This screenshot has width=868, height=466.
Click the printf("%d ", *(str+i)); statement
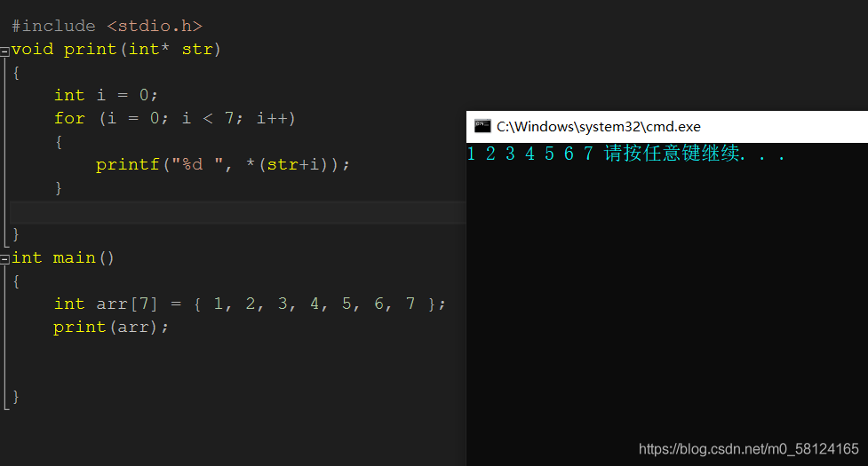tap(222, 165)
